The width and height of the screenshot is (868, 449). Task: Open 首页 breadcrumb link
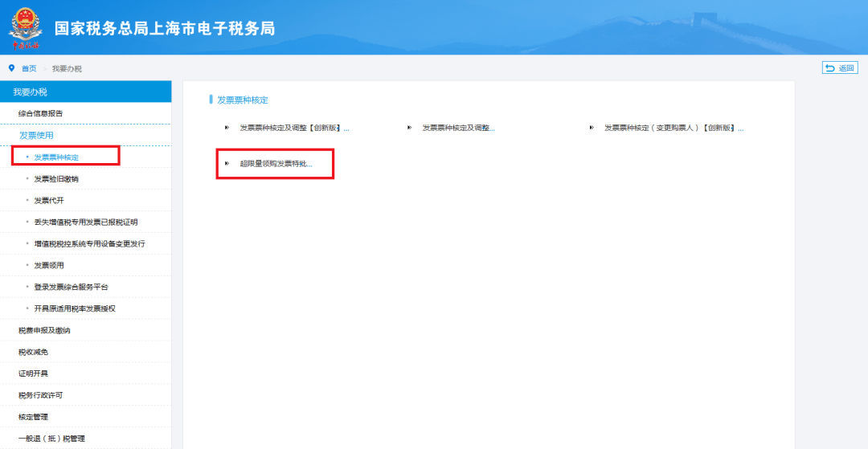[x=29, y=68]
